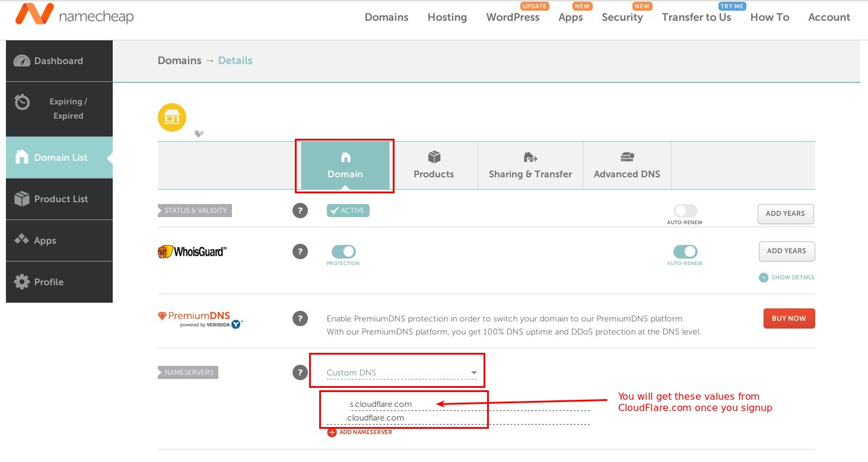Open the How To menu
Viewport: 868px width, 462px height.
tap(770, 17)
